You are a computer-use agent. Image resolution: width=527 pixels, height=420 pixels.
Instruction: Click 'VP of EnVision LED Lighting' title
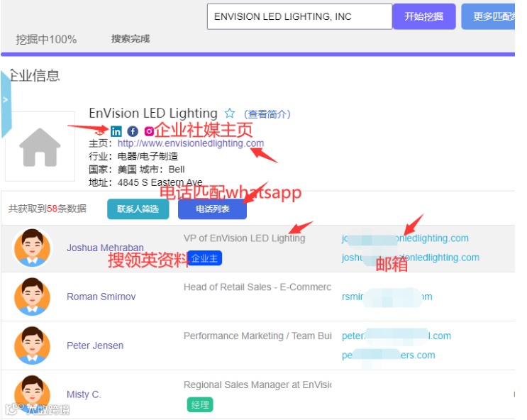coord(244,238)
